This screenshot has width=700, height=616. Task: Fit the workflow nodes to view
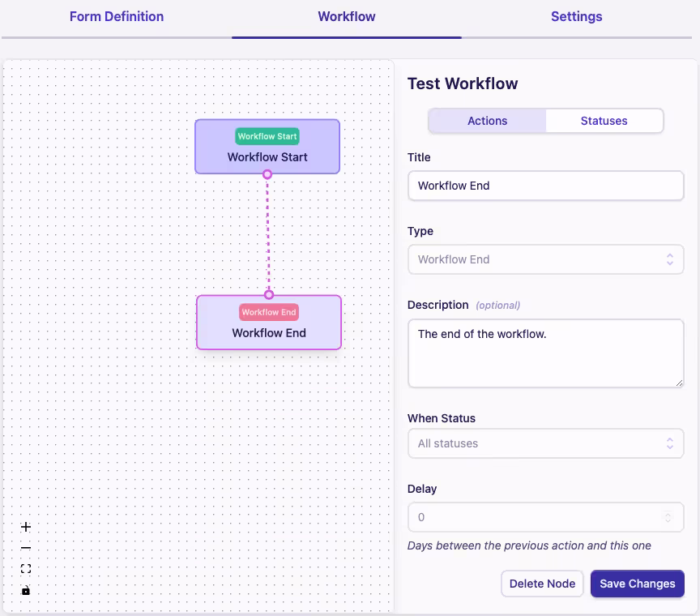[25, 568]
